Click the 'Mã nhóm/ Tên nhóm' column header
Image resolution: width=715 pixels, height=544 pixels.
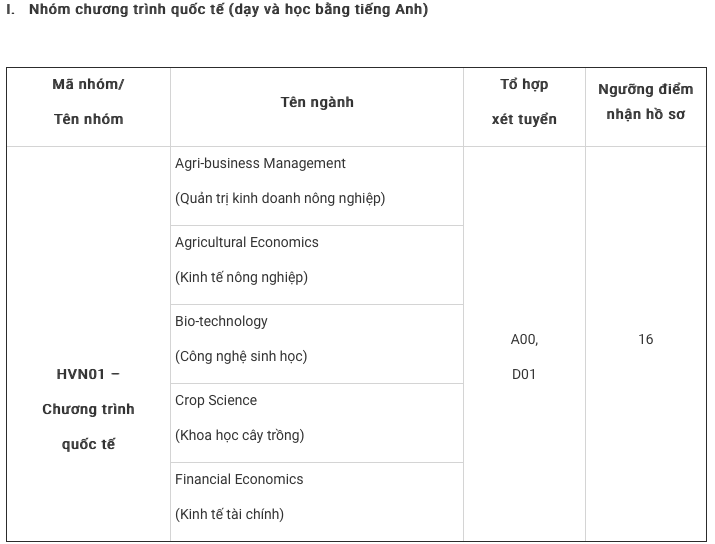click(x=88, y=102)
